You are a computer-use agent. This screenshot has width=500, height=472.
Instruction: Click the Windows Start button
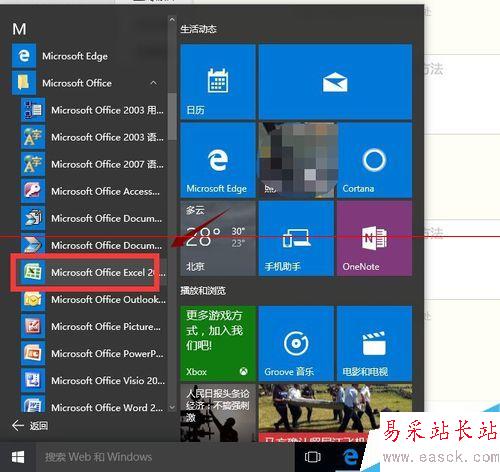click(18, 457)
